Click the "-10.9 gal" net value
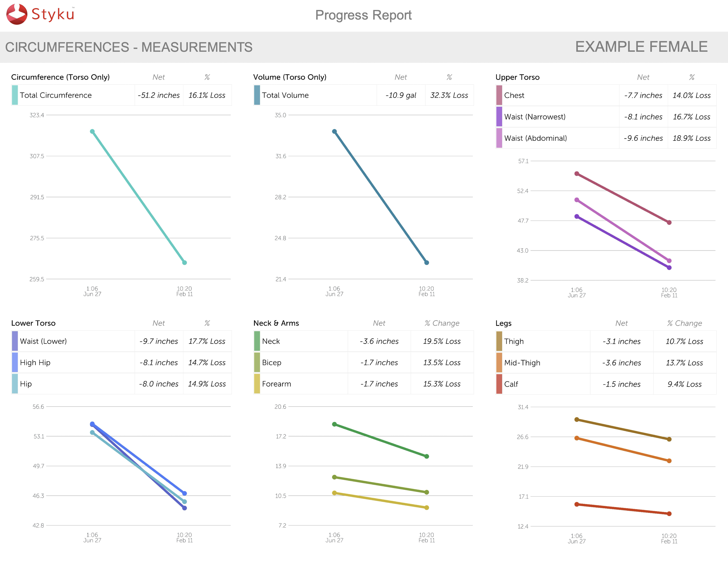The image size is (728, 563). 401,95
